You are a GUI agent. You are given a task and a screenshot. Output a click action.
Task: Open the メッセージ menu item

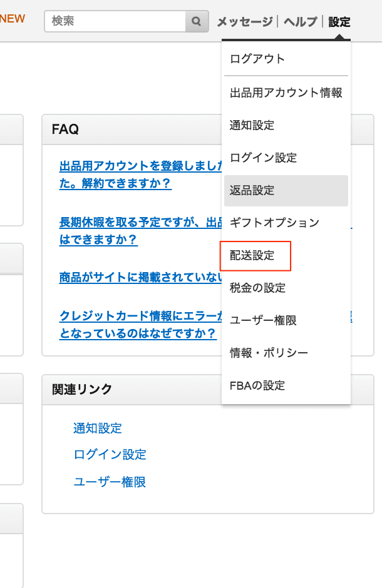pos(245,22)
